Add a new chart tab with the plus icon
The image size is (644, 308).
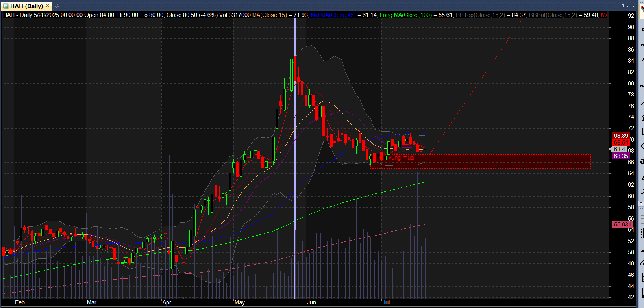coord(57,6)
